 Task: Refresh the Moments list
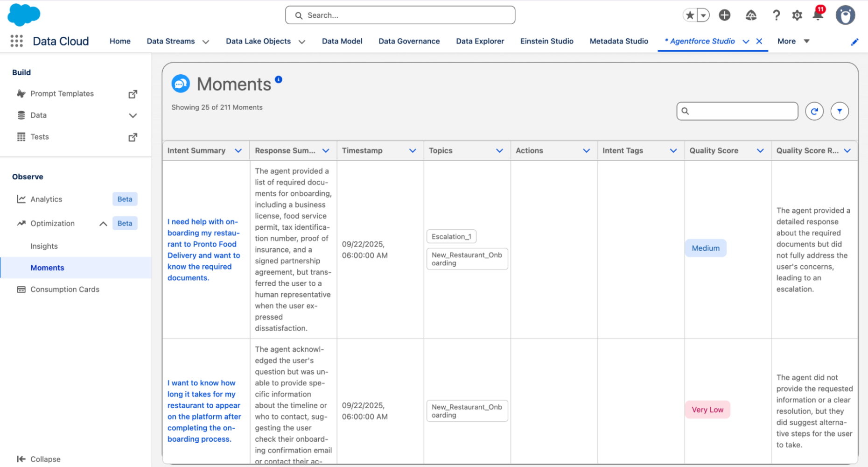814,111
